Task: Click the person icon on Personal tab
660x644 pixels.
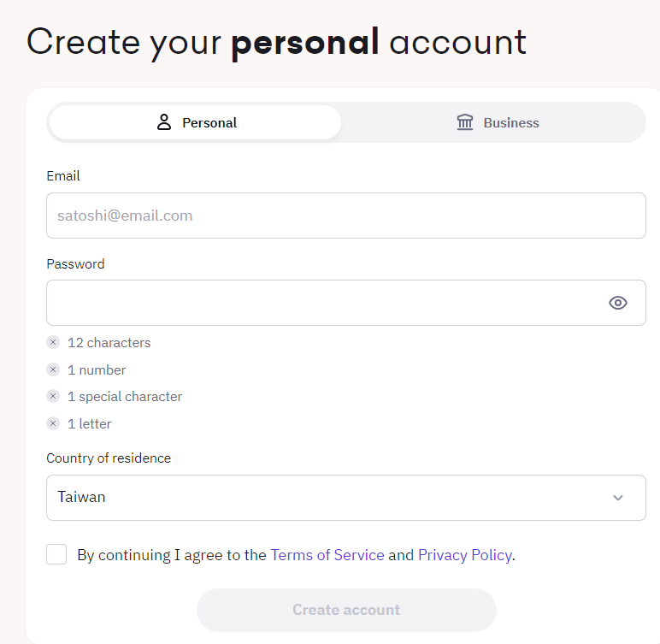Action: 164,122
